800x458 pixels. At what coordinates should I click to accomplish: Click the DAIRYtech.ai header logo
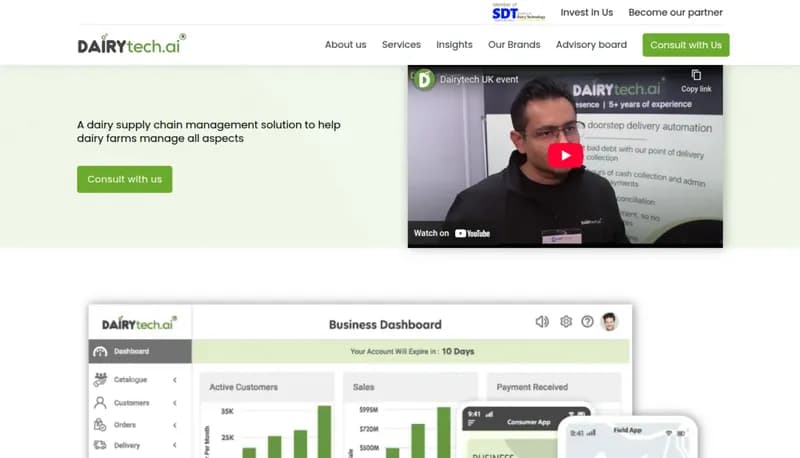[x=132, y=44]
